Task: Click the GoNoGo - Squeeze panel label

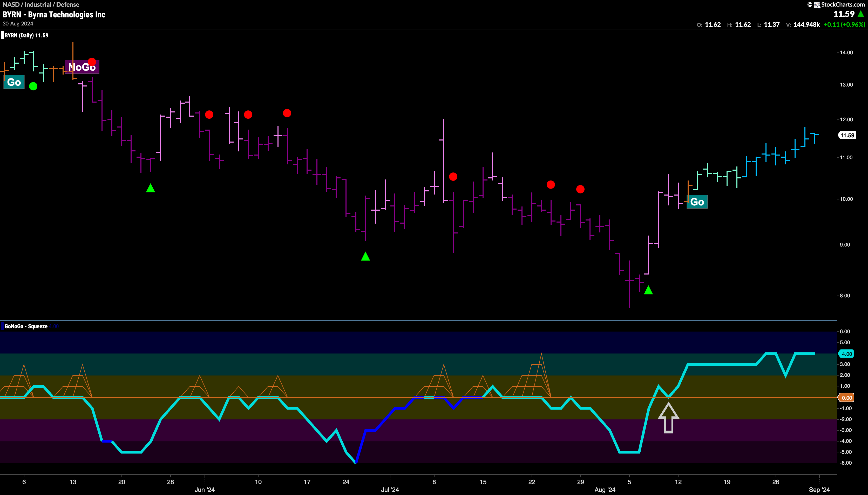Action: pos(26,326)
